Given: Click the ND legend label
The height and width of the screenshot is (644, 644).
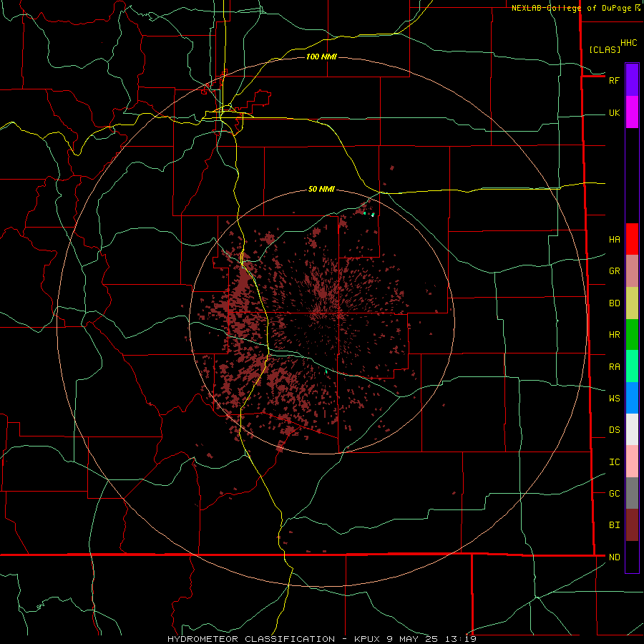Looking at the screenshot, I should pyautogui.click(x=614, y=557).
